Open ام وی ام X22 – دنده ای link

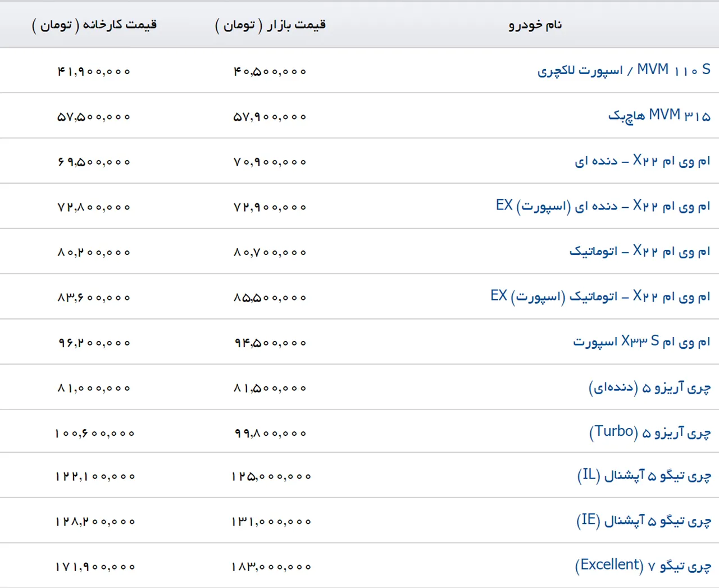click(x=643, y=161)
